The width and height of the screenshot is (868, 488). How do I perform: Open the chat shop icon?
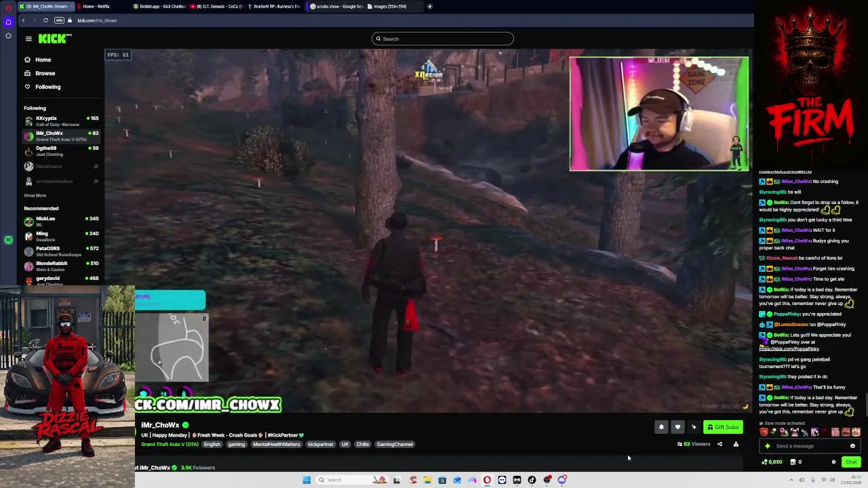(792, 462)
